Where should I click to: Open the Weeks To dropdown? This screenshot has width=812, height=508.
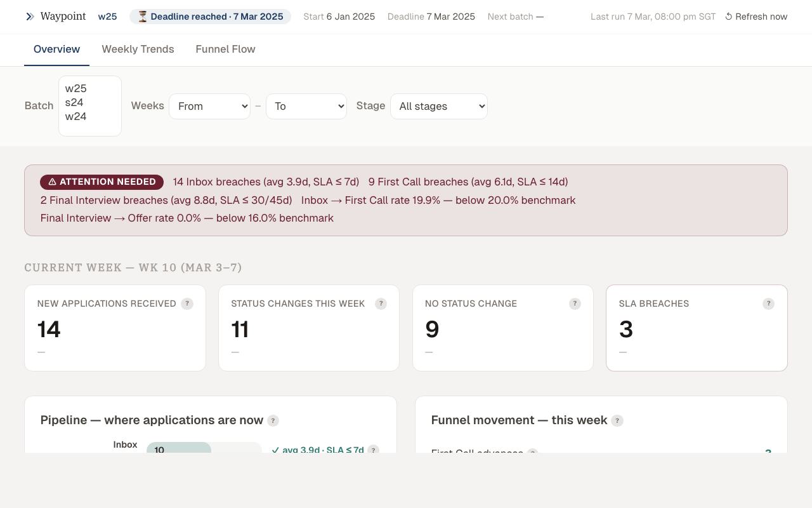tap(306, 106)
